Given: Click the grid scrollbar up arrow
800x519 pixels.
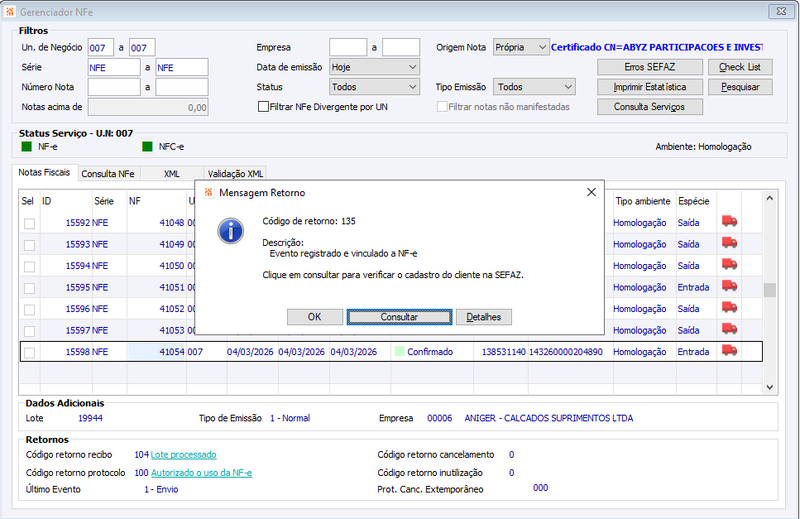Looking at the screenshot, I should pyautogui.click(x=769, y=198).
